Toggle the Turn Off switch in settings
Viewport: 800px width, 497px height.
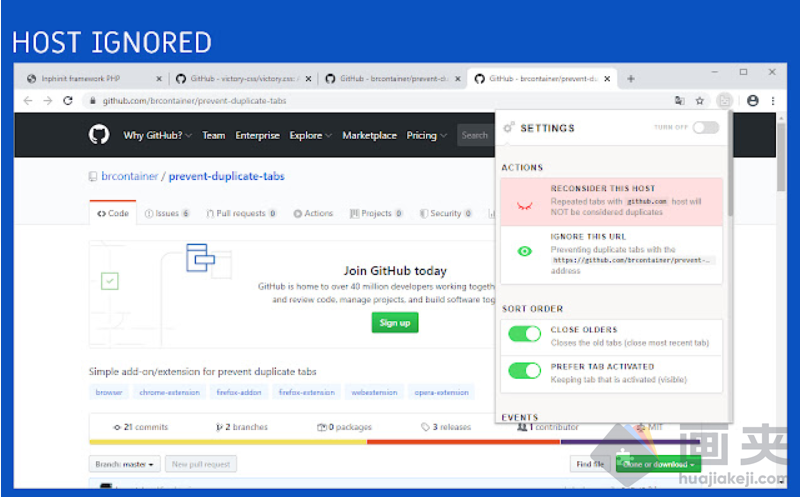(706, 128)
